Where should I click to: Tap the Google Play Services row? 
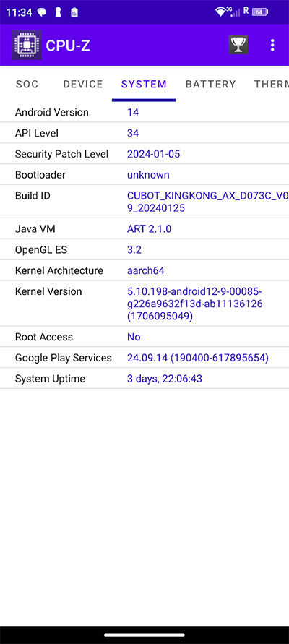coord(144,358)
